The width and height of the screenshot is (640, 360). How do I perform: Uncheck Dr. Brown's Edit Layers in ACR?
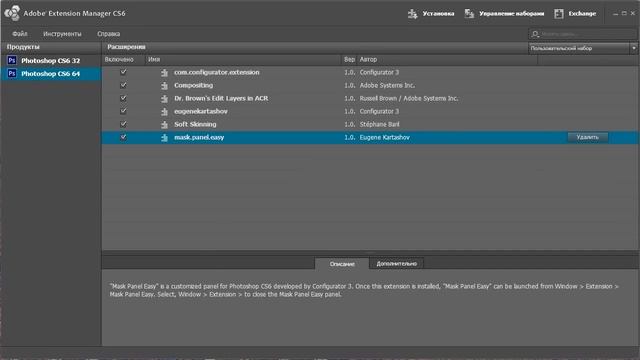pyautogui.click(x=123, y=98)
